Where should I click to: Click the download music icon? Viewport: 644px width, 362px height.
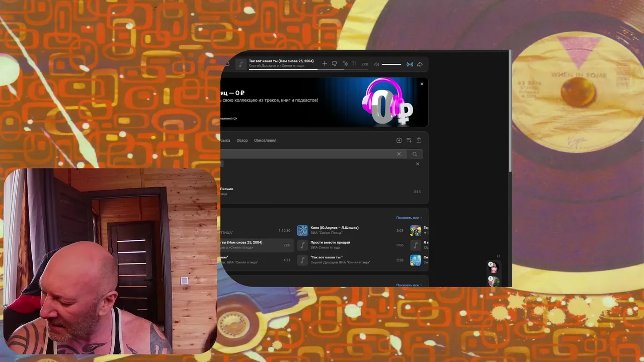point(399,140)
